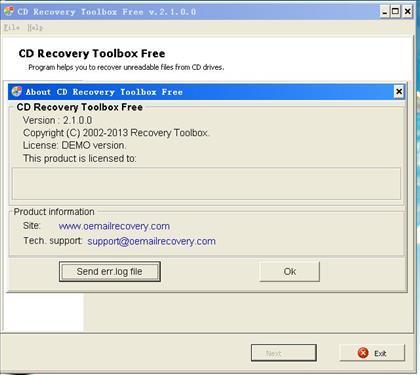Click the Send err.log file button
The height and width of the screenshot is (375, 420).
point(110,271)
